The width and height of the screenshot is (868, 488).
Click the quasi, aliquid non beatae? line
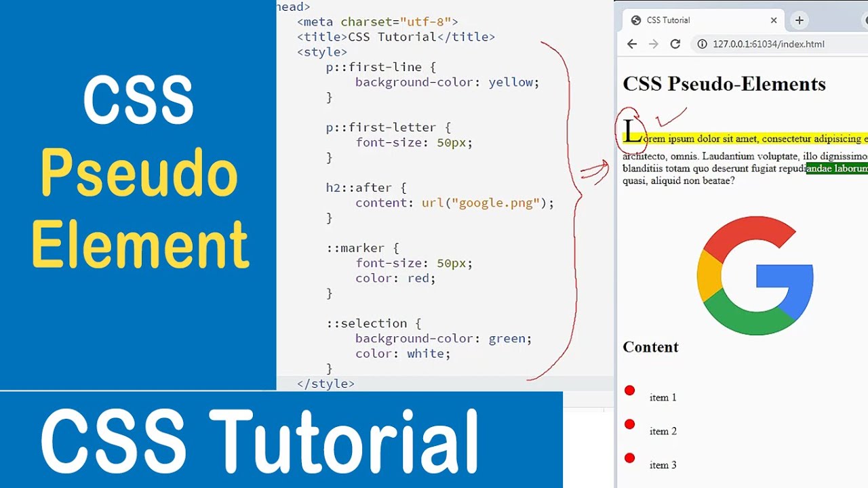[679, 181]
